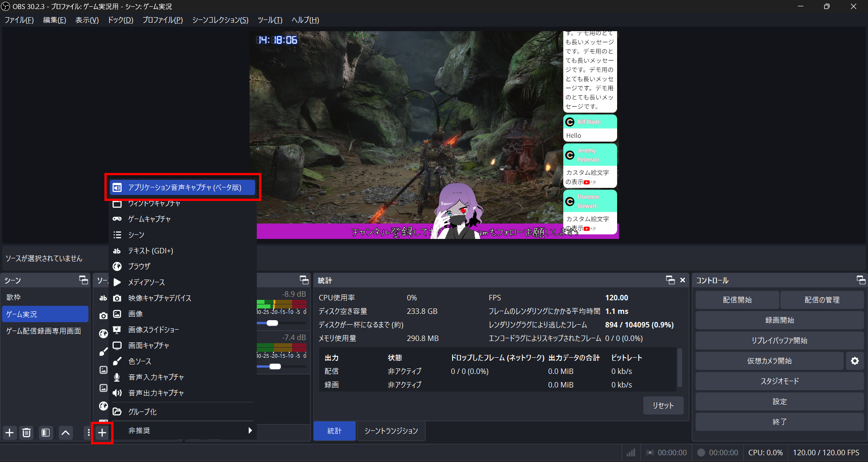Click 仮想カメラ開始

[x=769, y=361]
